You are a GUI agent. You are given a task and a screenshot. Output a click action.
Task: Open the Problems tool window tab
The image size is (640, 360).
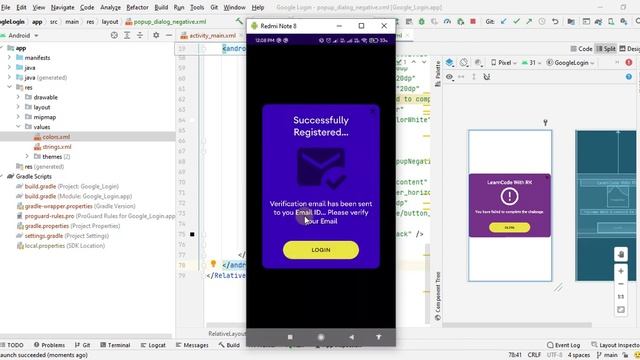[x=49, y=345]
